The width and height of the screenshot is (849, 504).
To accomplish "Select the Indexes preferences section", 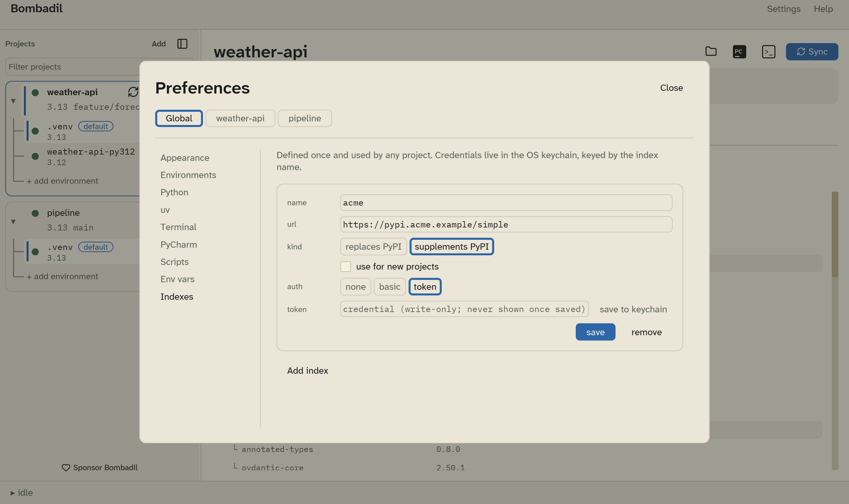I will click(177, 297).
